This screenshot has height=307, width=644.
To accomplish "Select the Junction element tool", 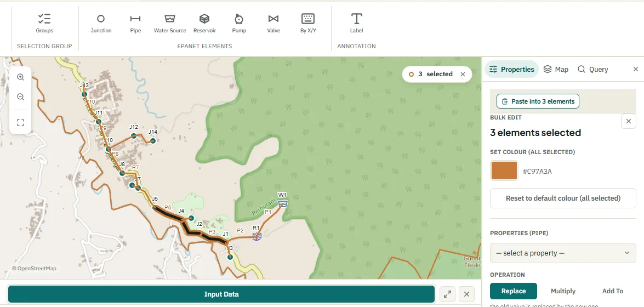I will coord(101,24).
